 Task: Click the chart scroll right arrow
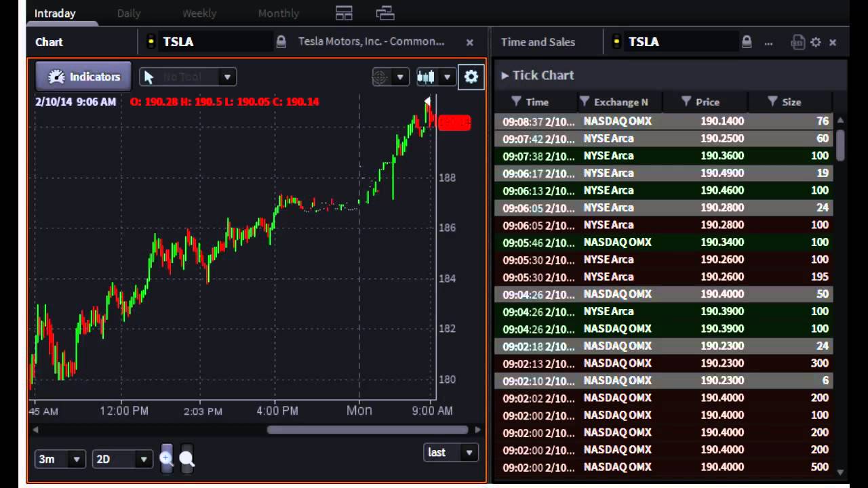[x=477, y=430]
